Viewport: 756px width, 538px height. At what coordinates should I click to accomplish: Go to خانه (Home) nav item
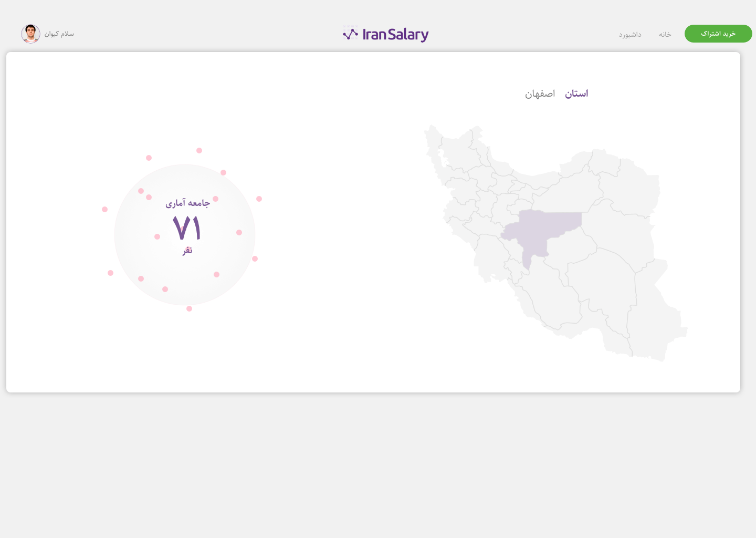pyautogui.click(x=665, y=35)
